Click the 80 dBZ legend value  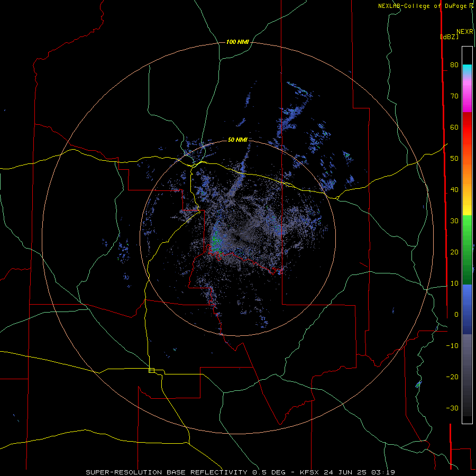pyautogui.click(x=454, y=65)
